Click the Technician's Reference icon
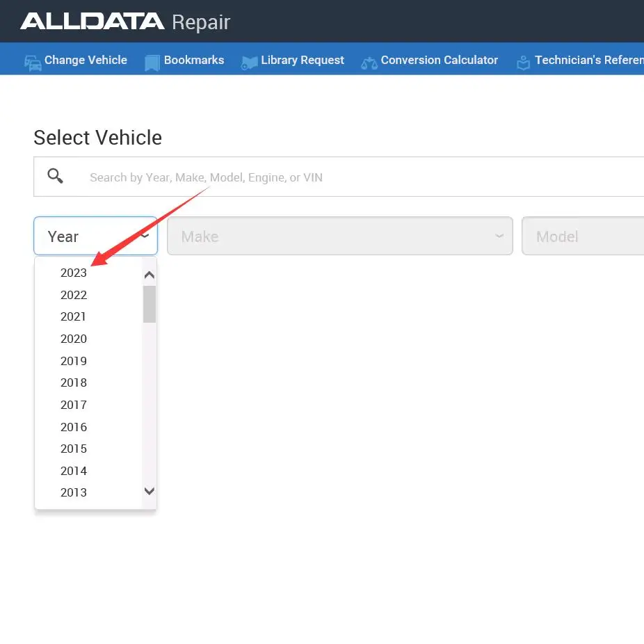The height and width of the screenshot is (644, 644). click(x=523, y=63)
